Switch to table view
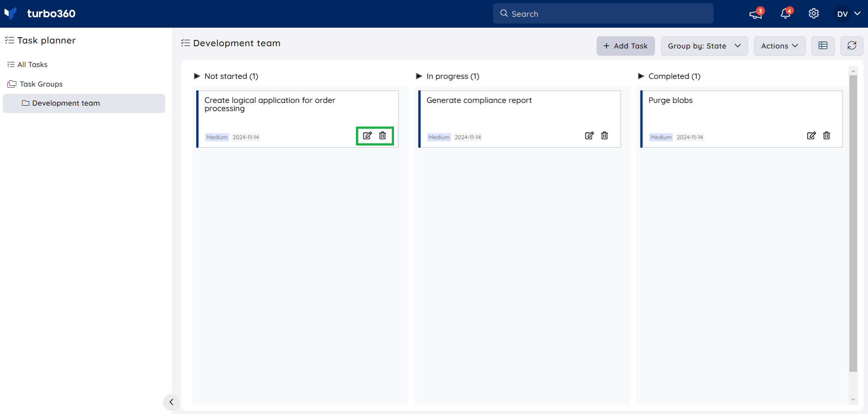Image resolution: width=868 pixels, height=414 pixels. pyautogui.click(x=823, y=46)
